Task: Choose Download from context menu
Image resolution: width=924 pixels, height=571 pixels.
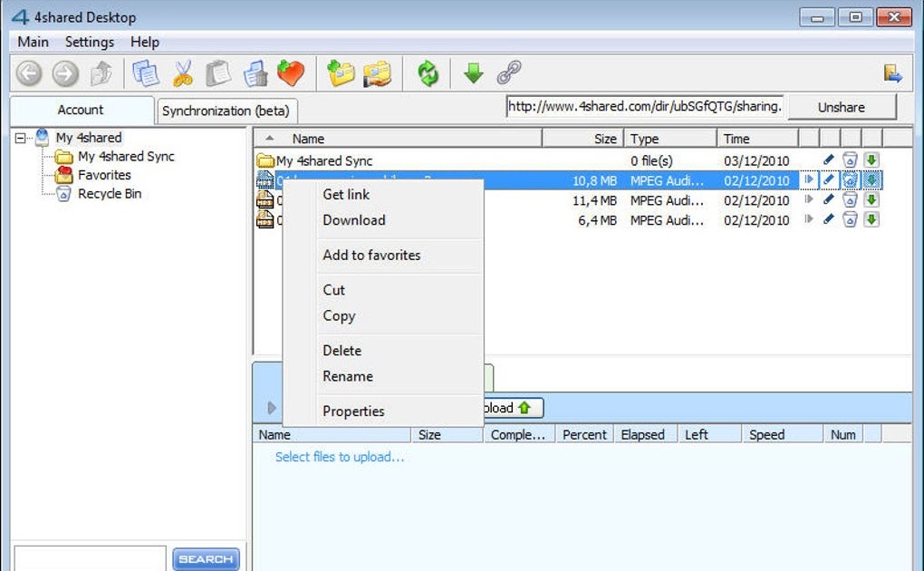Action: 354,220
